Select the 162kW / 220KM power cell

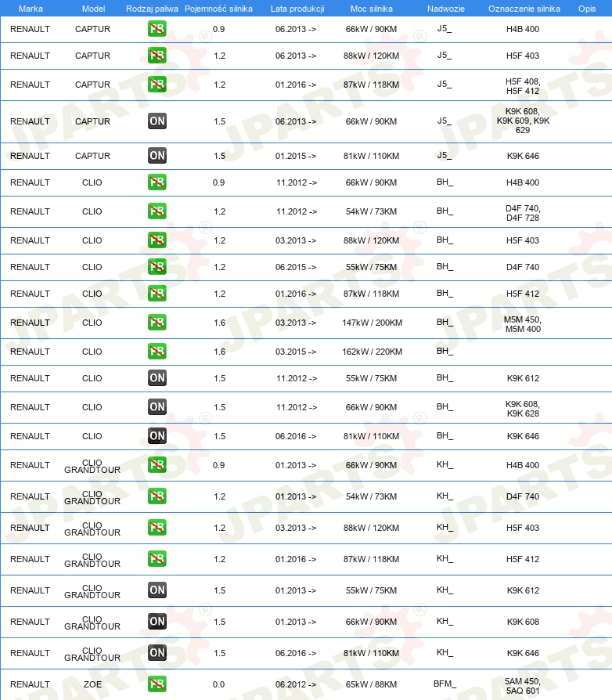click(372, 352)
